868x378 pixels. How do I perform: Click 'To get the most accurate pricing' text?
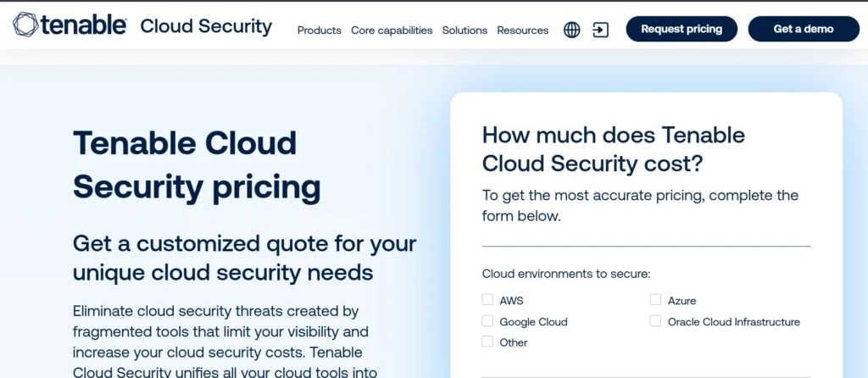click(x=640, y=205)
